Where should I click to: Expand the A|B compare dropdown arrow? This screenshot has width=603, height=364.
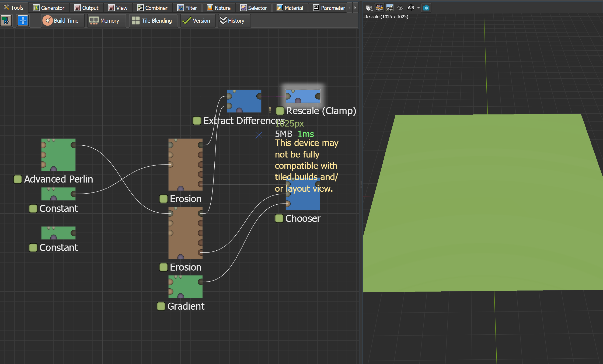[418, 8]
